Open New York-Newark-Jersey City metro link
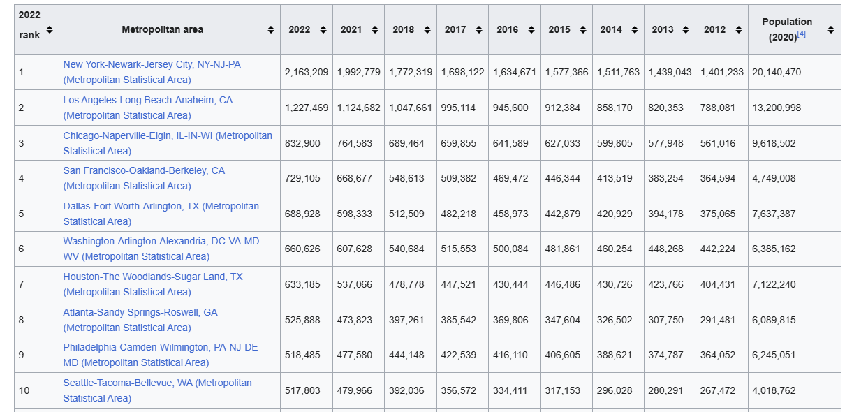This screenshot has width=868, height=412. tap(152, 72)
